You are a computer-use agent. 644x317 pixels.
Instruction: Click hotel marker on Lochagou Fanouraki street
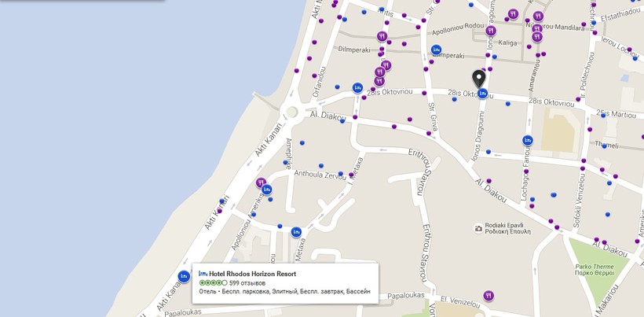(528, 140)
